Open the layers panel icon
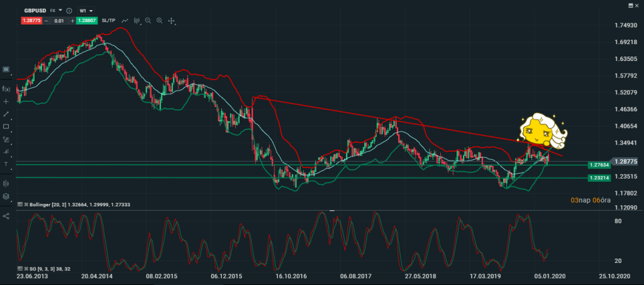 click(6, 196)
